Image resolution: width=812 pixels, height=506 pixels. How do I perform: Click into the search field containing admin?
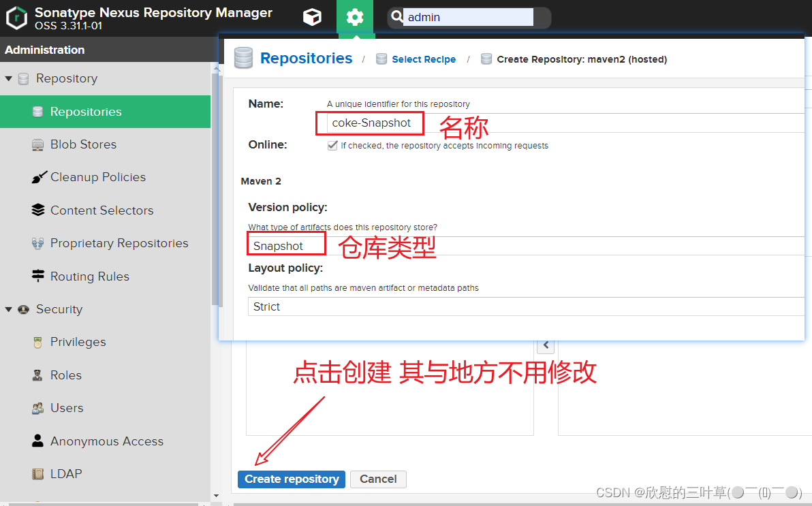click(x=468, y=17)
